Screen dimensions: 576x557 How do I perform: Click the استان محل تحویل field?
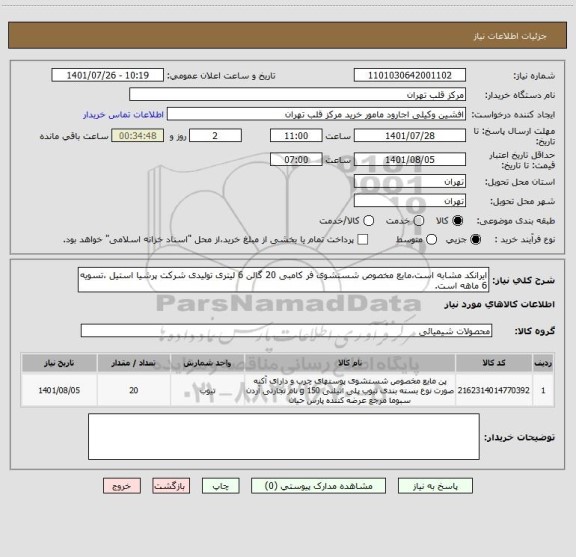(x=410, y=182)
